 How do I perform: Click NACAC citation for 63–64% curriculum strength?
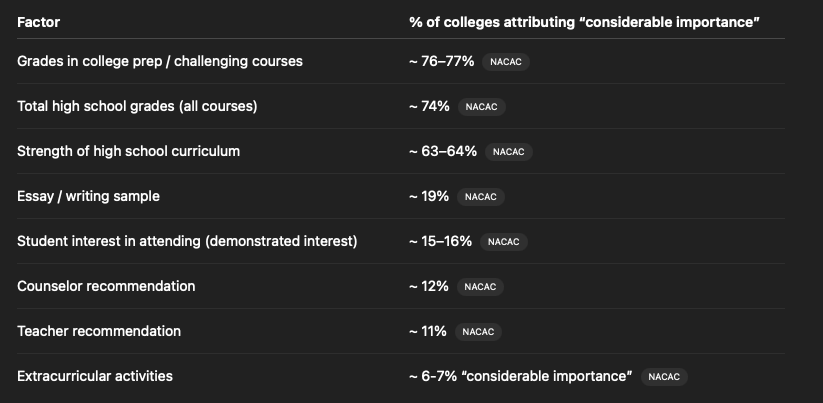[x=508, y=152]
